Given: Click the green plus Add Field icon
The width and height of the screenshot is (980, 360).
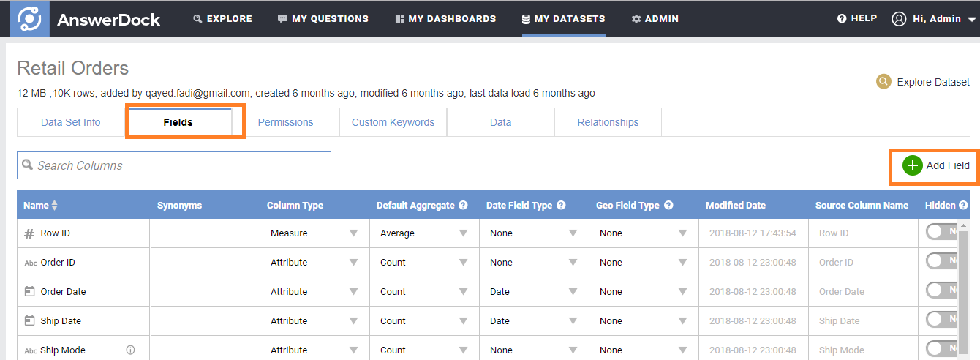Looking at the screenshot, I should point(912,165).
